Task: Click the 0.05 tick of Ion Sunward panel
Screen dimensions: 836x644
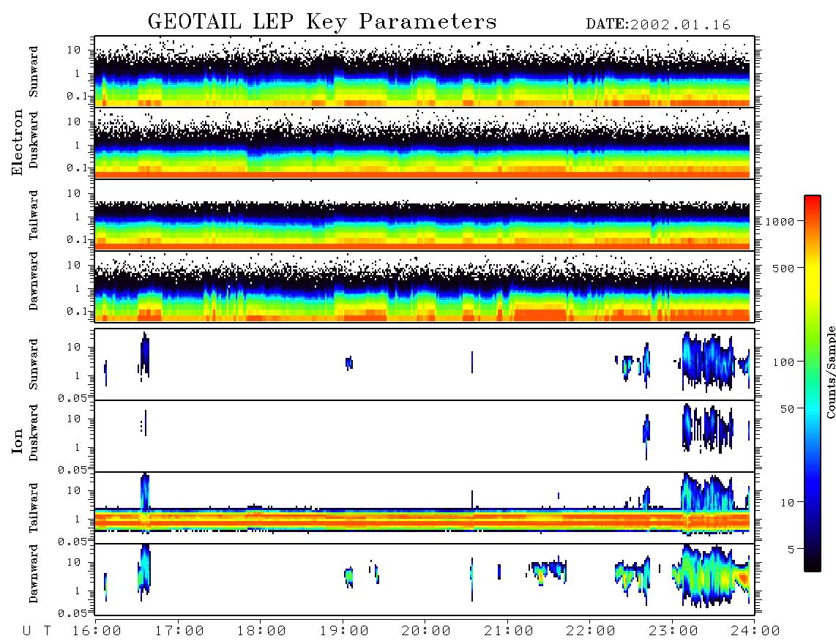Action: pos(72,397)
